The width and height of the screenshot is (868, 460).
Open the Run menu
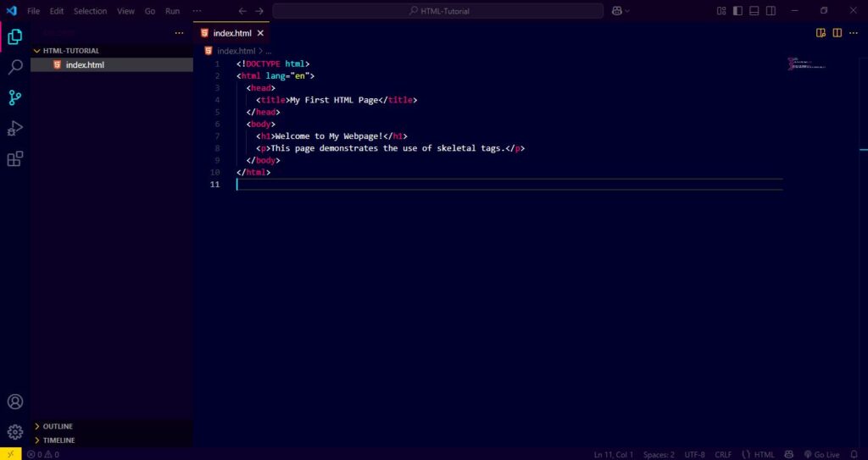(173, 11)
